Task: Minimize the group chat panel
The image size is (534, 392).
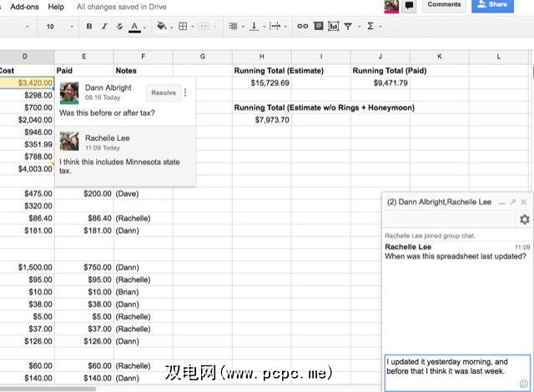Action: tap(501, 202)
